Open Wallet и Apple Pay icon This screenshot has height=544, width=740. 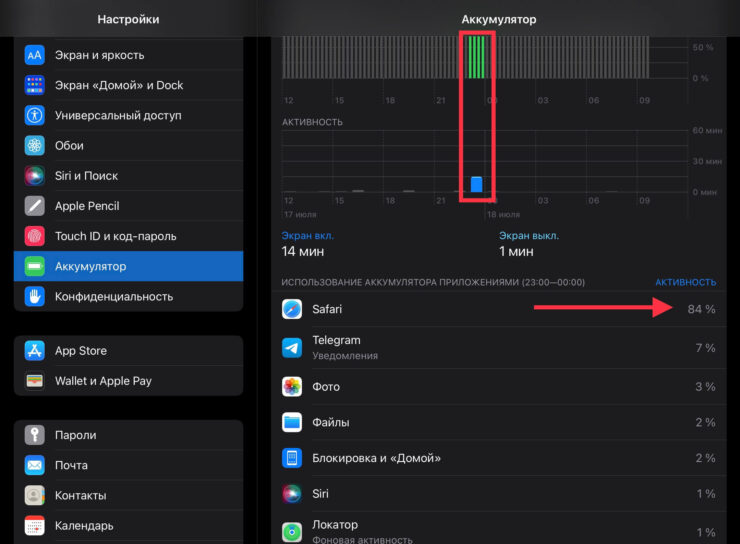(x=35, y=381)
